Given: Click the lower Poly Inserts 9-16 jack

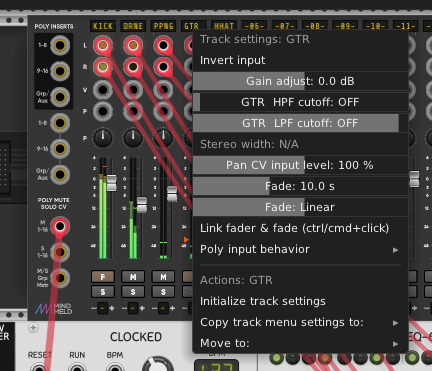Looking at the screenshot, I should click(x=60, y=148).
